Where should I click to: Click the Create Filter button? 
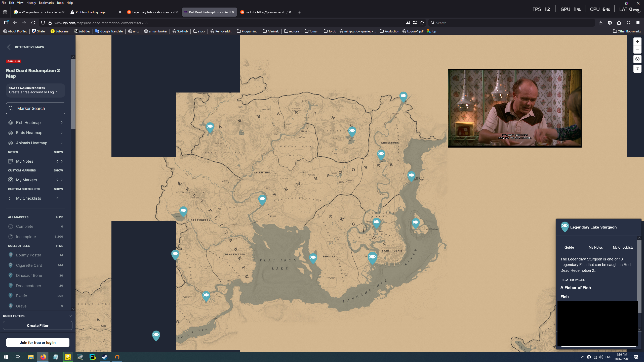37,326
